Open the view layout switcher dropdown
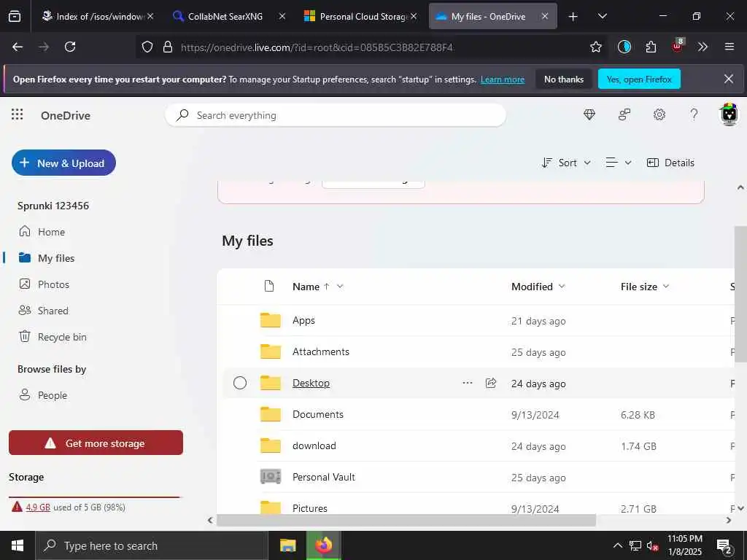Screen dimensions: 747x560 (x=619, y=163)
